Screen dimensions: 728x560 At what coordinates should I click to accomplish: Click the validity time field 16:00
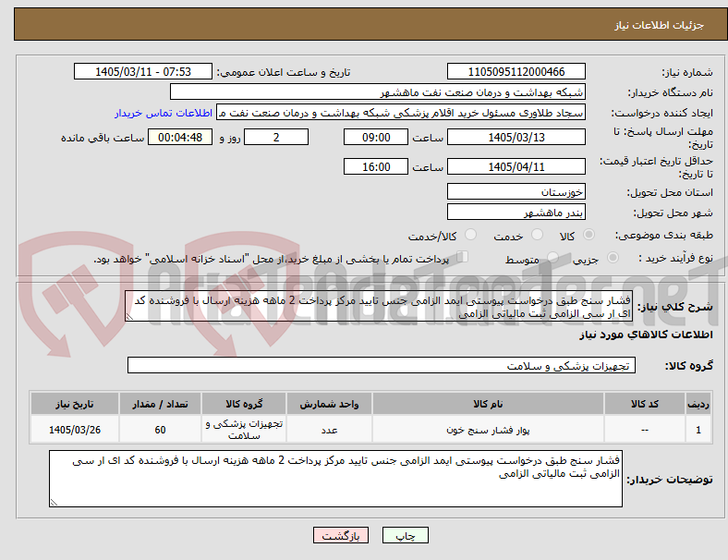pos(376,166)
